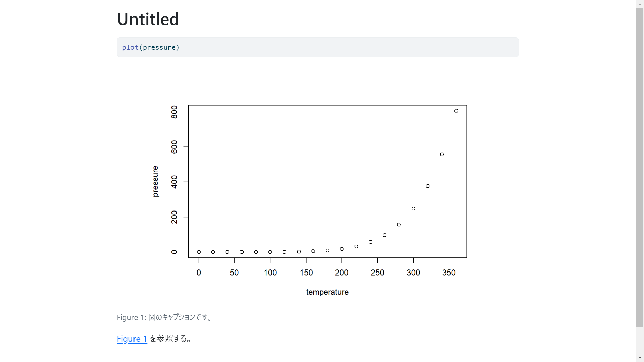Click the scroll down arrow

pyautogui.click(x=640, y=358)
